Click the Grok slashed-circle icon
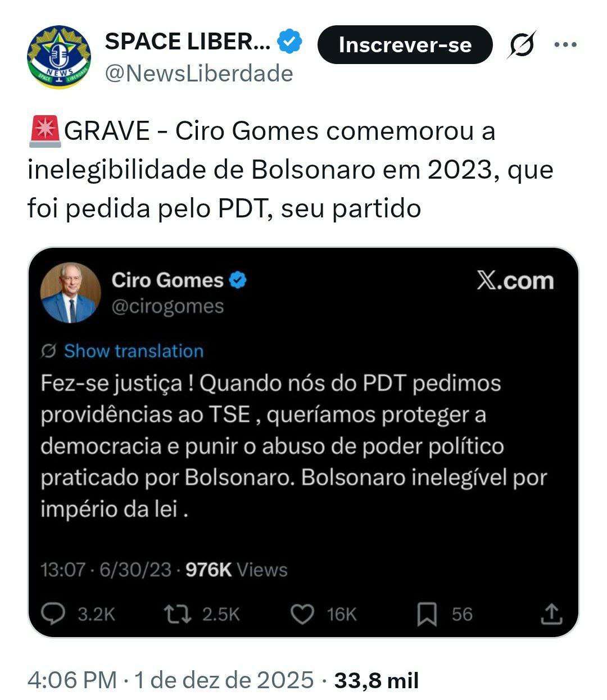Image resolution: width=607 pixels, height=700 pixels. coord(520,45)
